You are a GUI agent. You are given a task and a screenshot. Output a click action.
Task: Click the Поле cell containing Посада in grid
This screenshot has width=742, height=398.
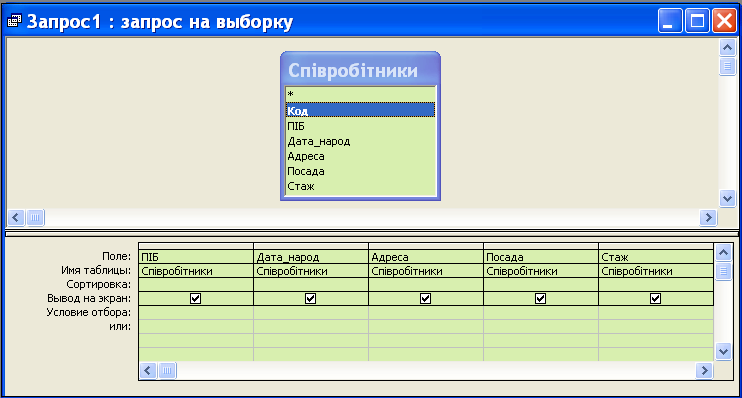point(541,256)
